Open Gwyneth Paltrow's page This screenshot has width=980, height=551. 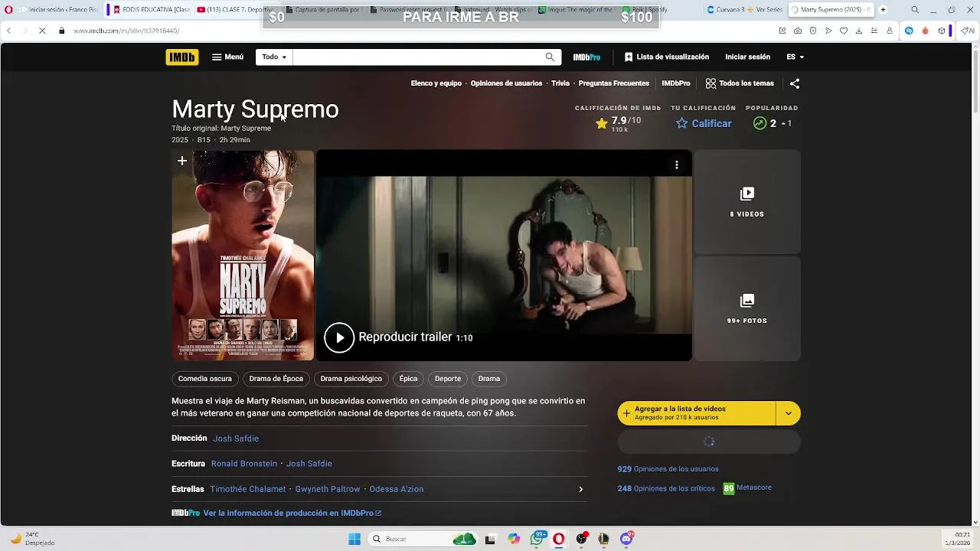(328, 489)
